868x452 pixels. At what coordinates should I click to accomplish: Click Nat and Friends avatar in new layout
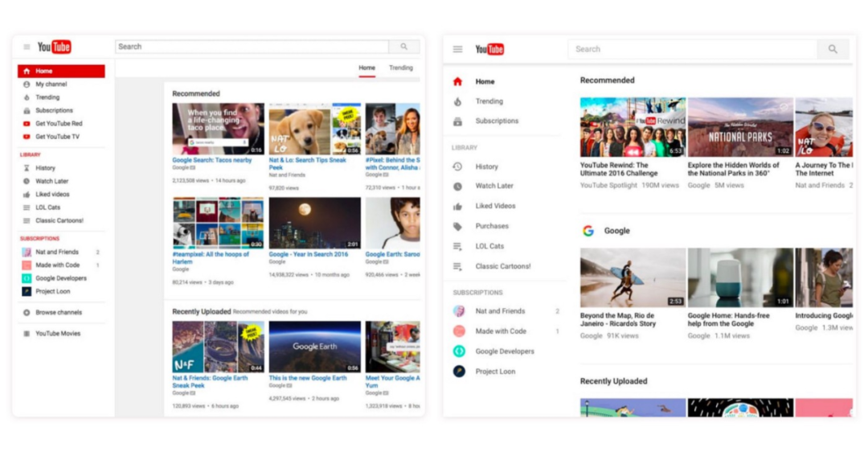pyautogui.click(x=459, y=311)
